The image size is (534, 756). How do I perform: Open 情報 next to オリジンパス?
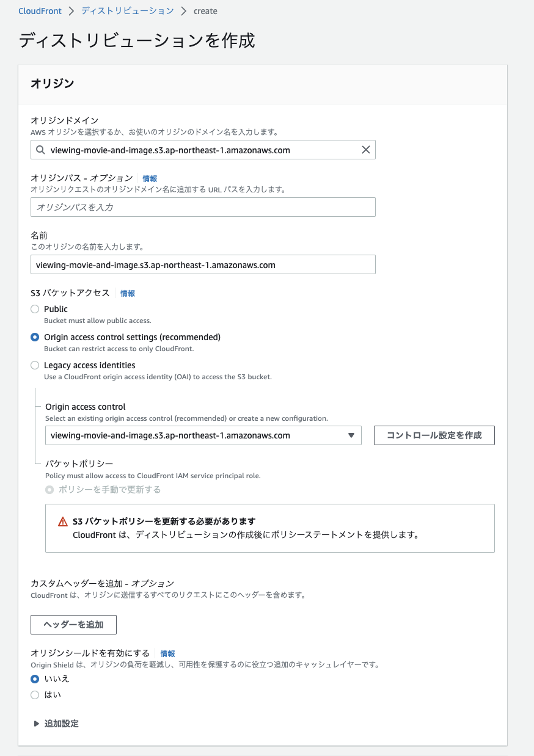pyautogui.click(x=149, y=178)
